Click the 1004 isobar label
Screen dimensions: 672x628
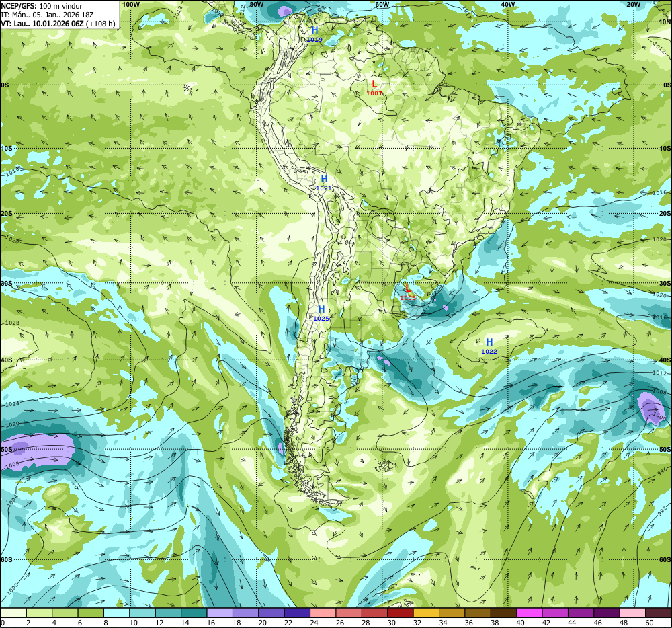13,500
